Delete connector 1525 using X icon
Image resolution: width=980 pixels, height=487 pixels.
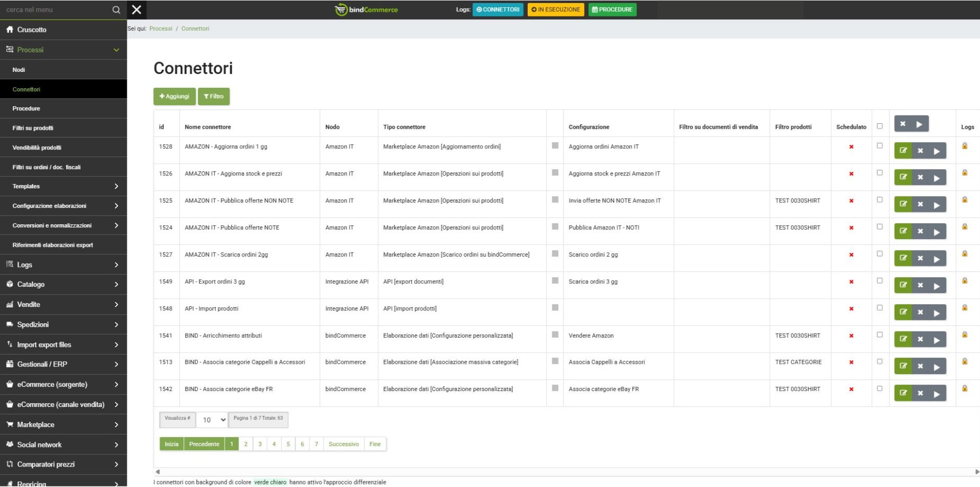[920, 205]
